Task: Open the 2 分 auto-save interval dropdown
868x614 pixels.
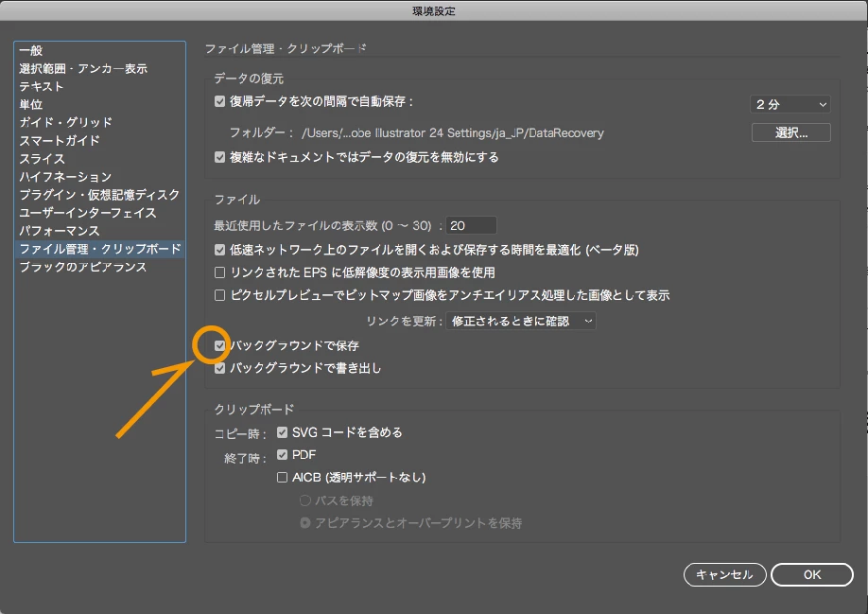Action: coord(790,104)
